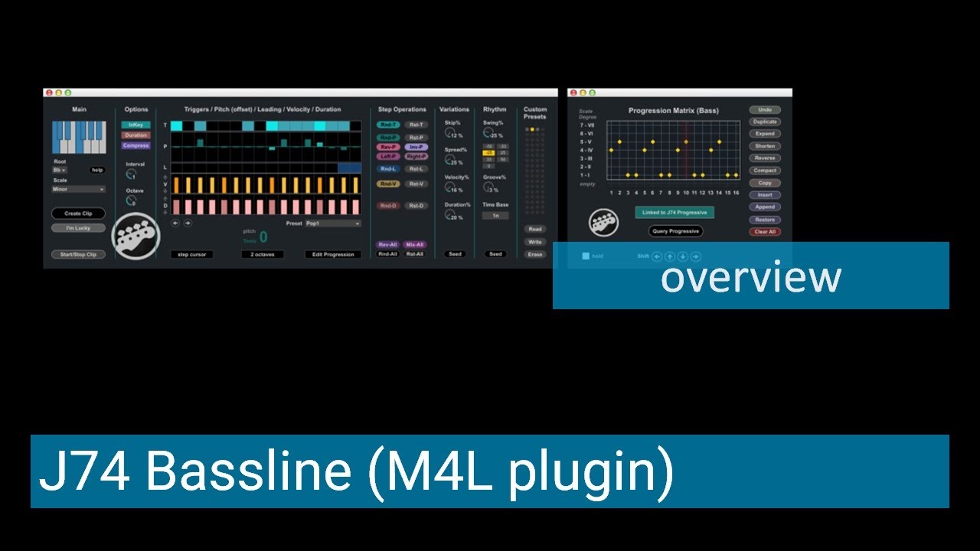980x551 pixels.
Task: Adjust the Octave knob
Action: click(x=131, y=201)
